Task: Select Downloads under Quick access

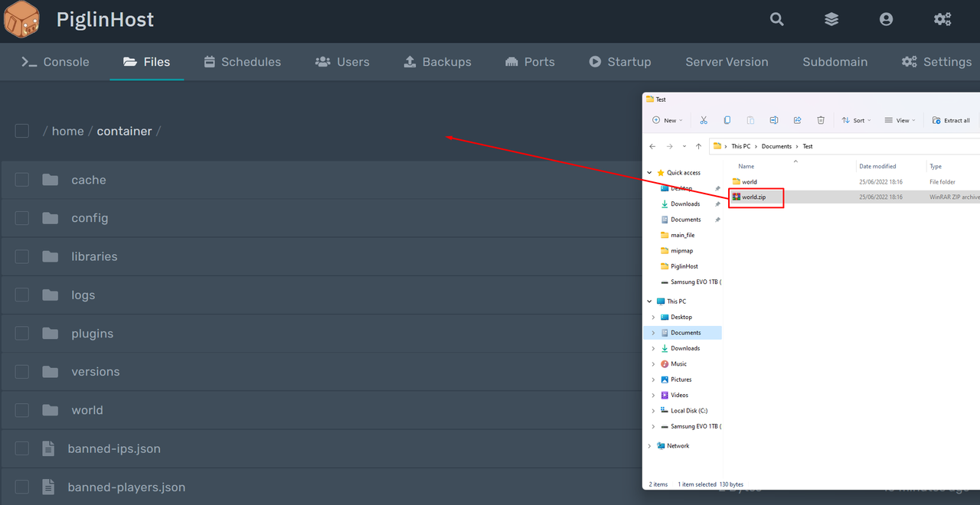Action: pyautogui.click(x=685, y=204)
